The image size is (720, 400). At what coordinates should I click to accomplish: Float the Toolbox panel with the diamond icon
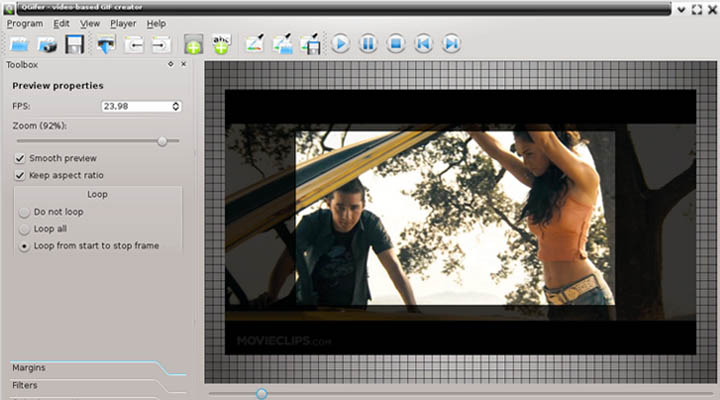[170, 64]
